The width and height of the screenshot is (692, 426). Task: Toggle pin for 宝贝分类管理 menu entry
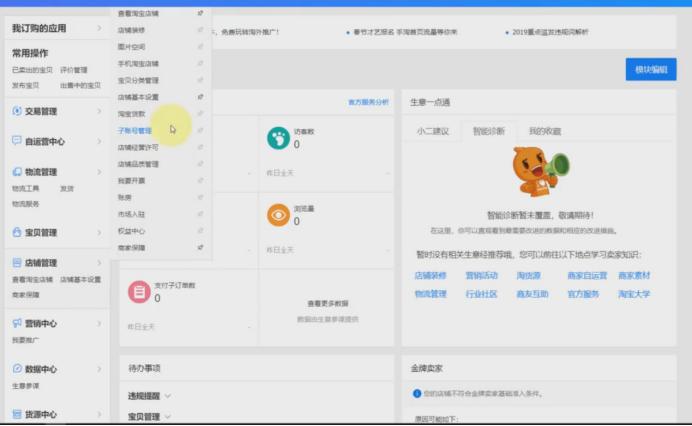click(200, 80)
